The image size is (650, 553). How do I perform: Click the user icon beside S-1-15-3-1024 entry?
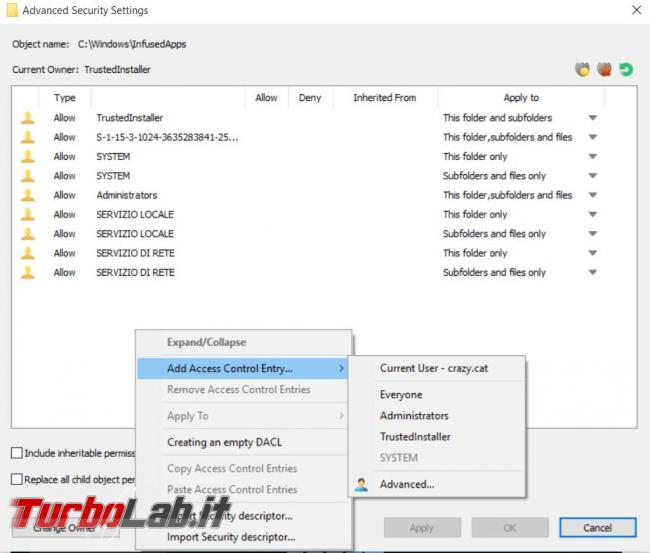[28, 137]
